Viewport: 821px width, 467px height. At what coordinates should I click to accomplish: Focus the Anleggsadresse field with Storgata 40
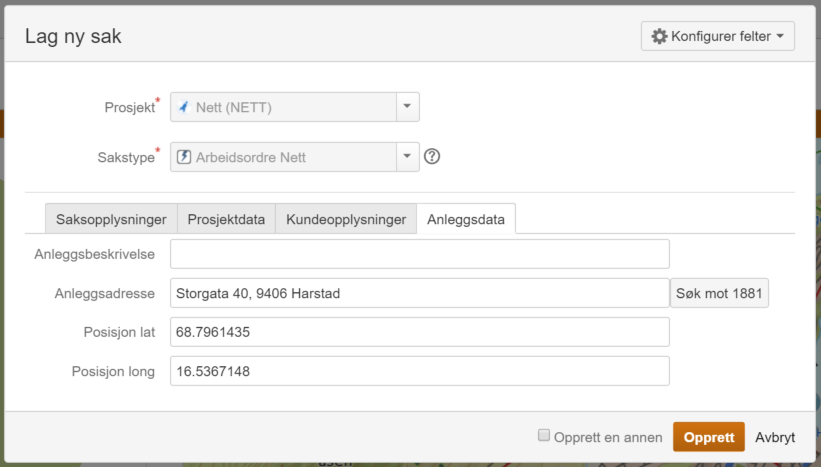coord(419,293)
